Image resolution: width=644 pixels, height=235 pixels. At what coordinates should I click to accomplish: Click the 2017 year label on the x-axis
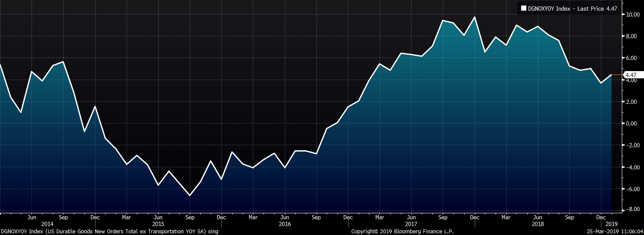tap(411, 224)
